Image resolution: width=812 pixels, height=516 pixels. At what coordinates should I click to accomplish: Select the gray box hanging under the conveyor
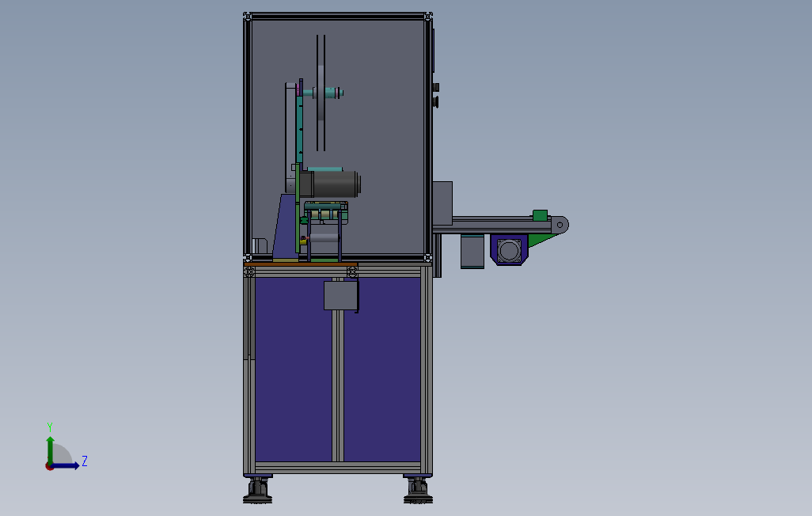[472, 251]
